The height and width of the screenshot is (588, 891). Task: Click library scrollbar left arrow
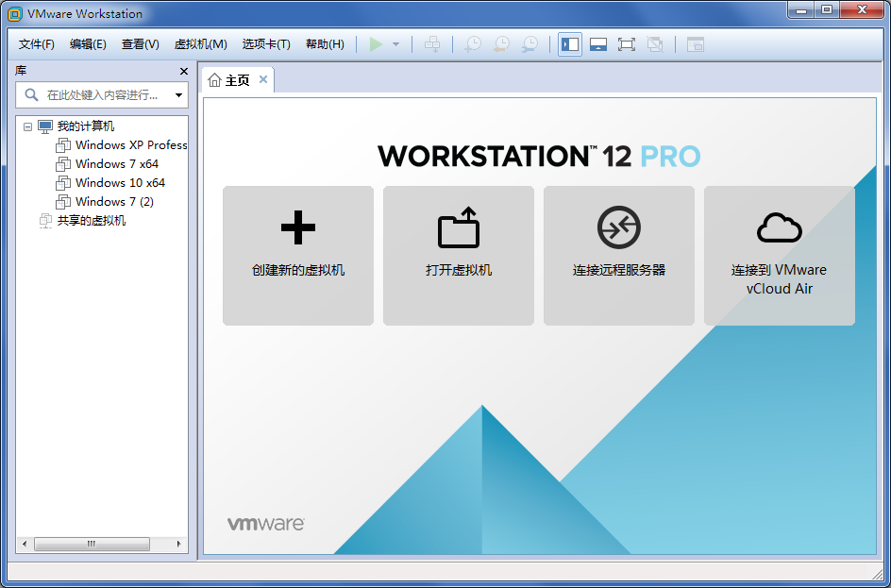[x=24, y=545]
